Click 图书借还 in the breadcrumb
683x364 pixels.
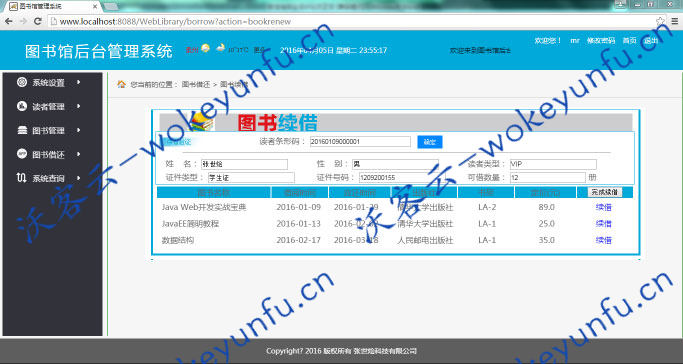(x=196, y=84)
